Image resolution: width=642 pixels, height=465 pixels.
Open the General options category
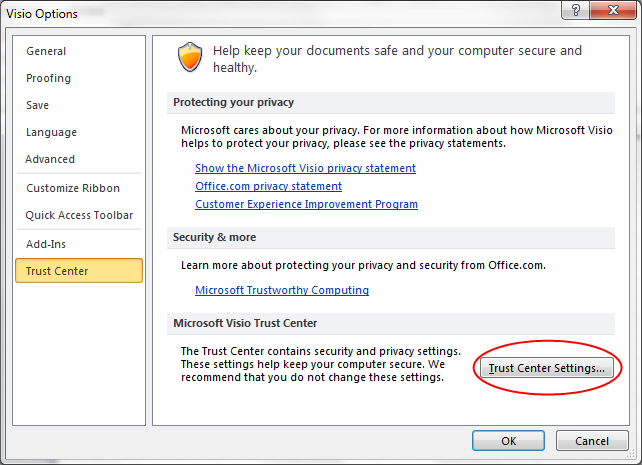point(46,51)
